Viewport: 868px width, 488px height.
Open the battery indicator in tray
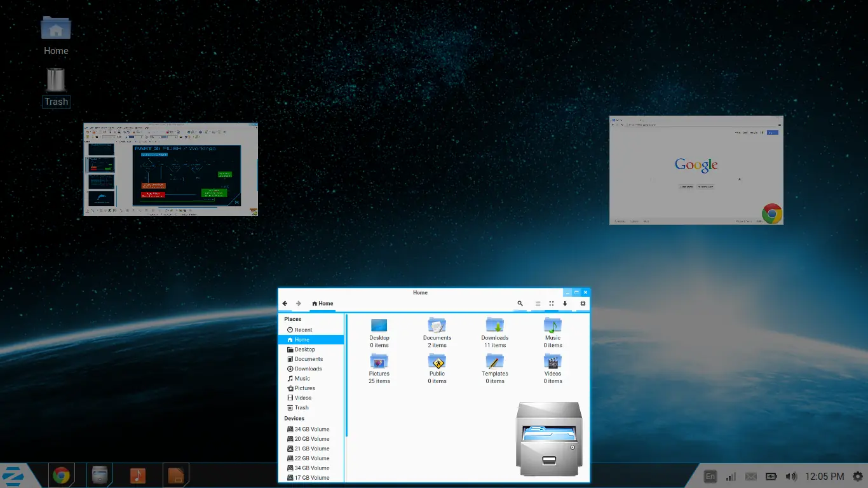point(771,476)
